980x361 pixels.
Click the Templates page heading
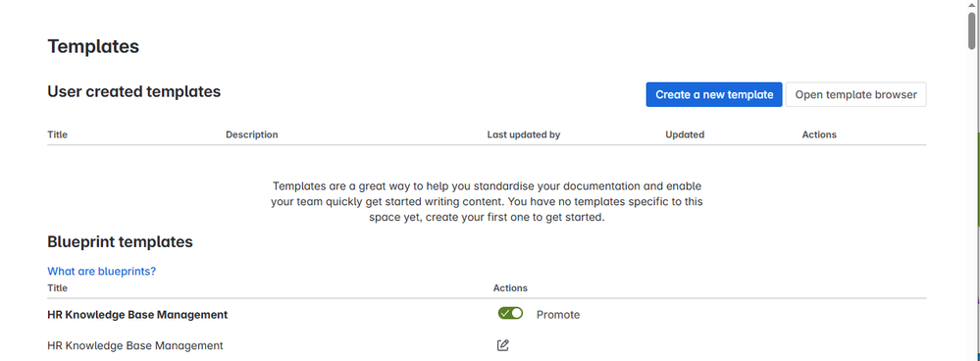[x=93, y=46]
